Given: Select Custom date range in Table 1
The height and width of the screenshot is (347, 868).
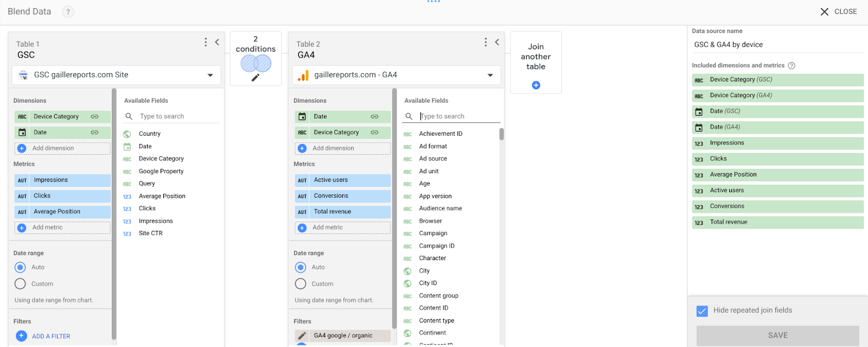Looking at the screenshot, I should pos(20,283).
